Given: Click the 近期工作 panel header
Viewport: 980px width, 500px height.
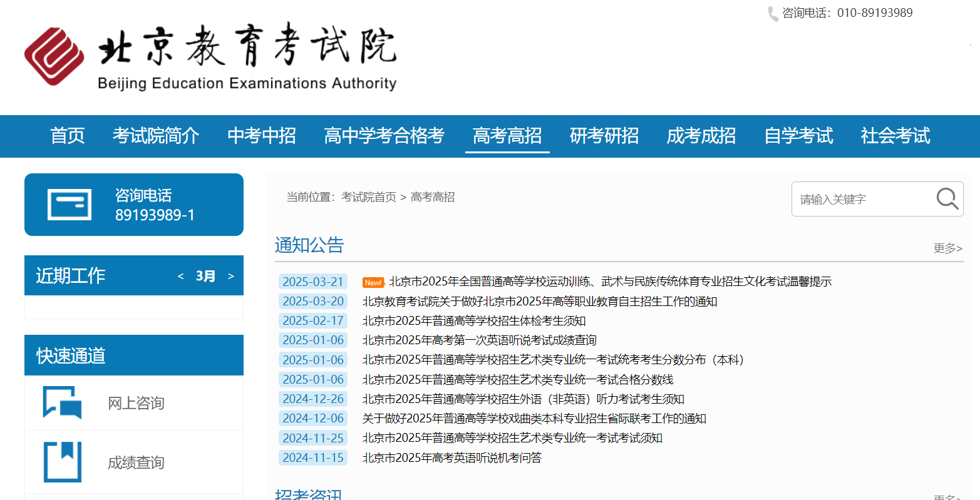Looking at the screenshot, I should pos(134,275).
